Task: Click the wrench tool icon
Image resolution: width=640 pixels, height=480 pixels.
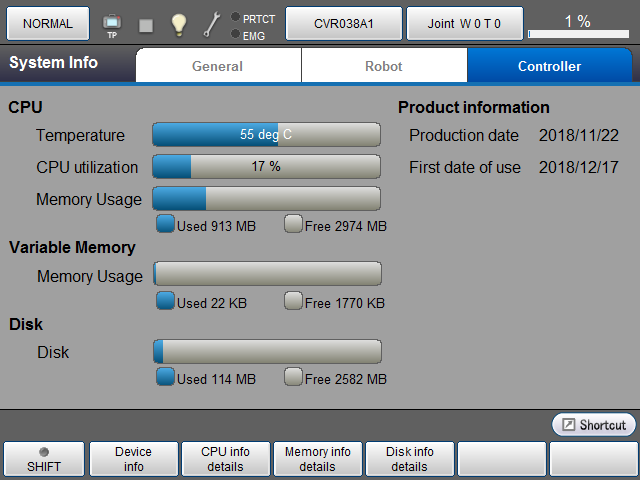Action: click(211, 24)
